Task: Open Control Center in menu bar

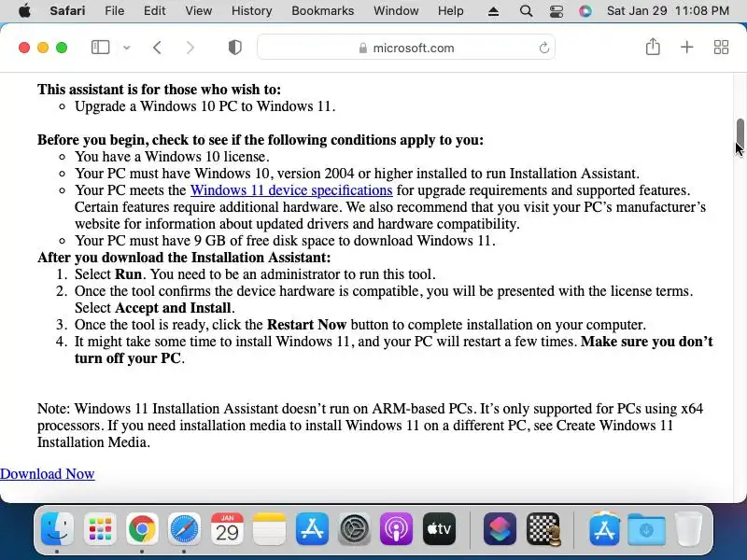Action: 556,11
